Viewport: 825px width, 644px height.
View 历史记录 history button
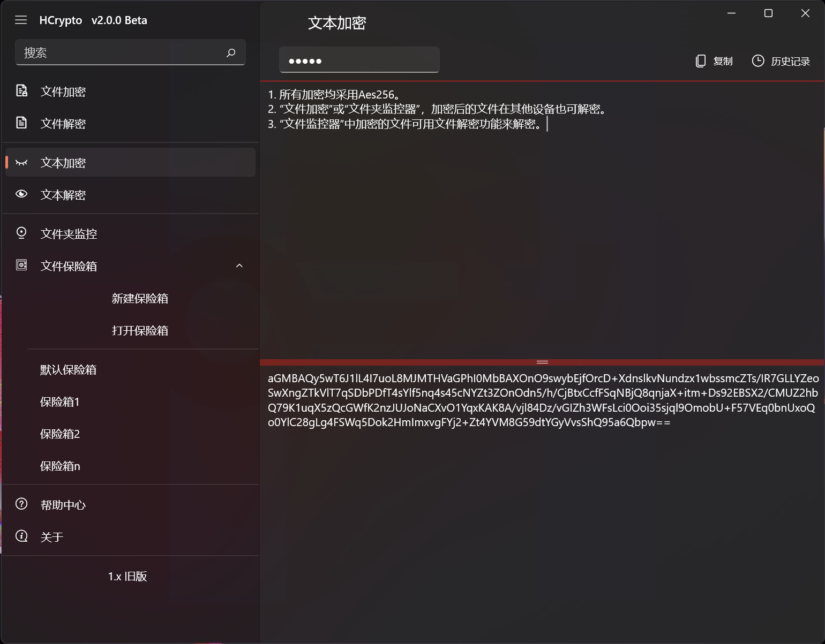pos(781,61)
